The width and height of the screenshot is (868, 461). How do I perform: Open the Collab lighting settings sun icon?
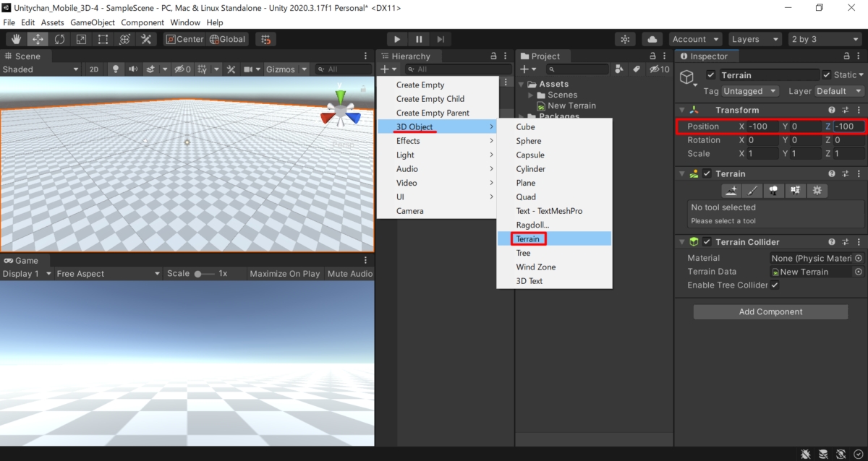point(626,39)
